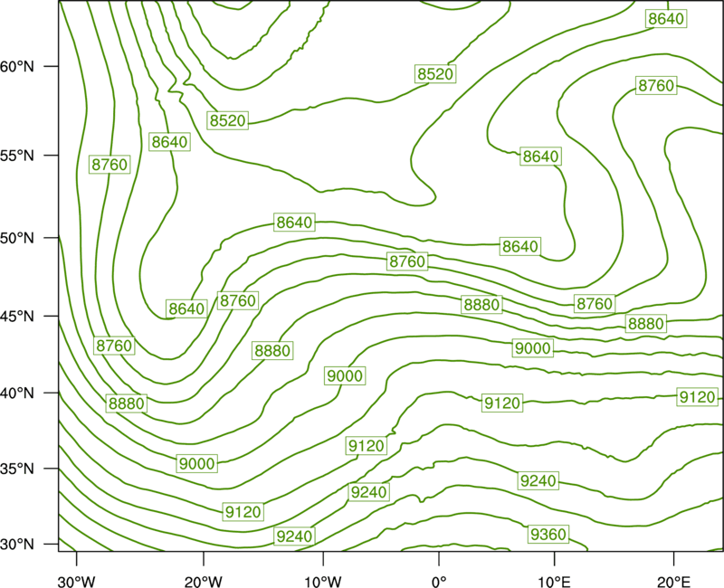The height and width of the screenshot is (588, 724).
Task: Click the 8520 contour label below the 60°N line
Action: [x=435, y=74]
